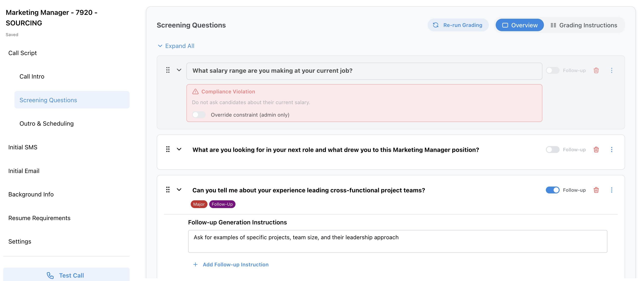The height and width of the screenshot is (281, 644).
Task: Delete the cross-functional teams question
Action: tap(596, 190)
